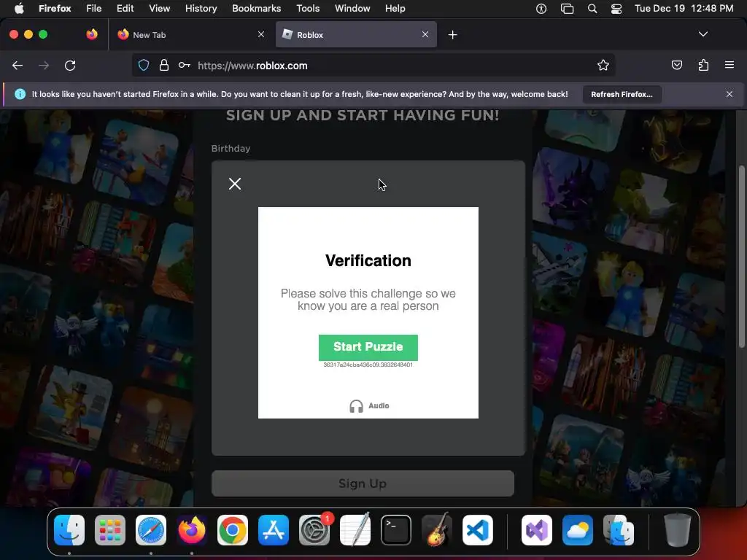Go back to the previous page
Screen dimensions: 747x560
pyautogui.click(x=18, y=66)
